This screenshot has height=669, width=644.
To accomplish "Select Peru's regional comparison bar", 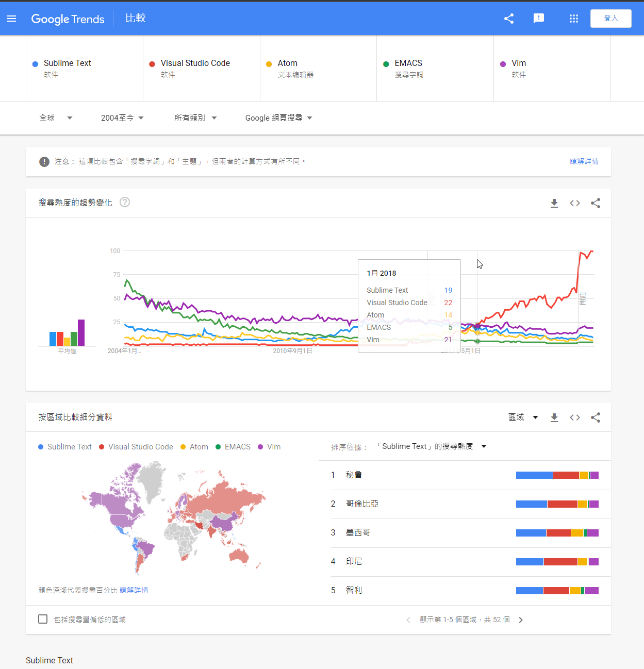I will click(556, 475).
